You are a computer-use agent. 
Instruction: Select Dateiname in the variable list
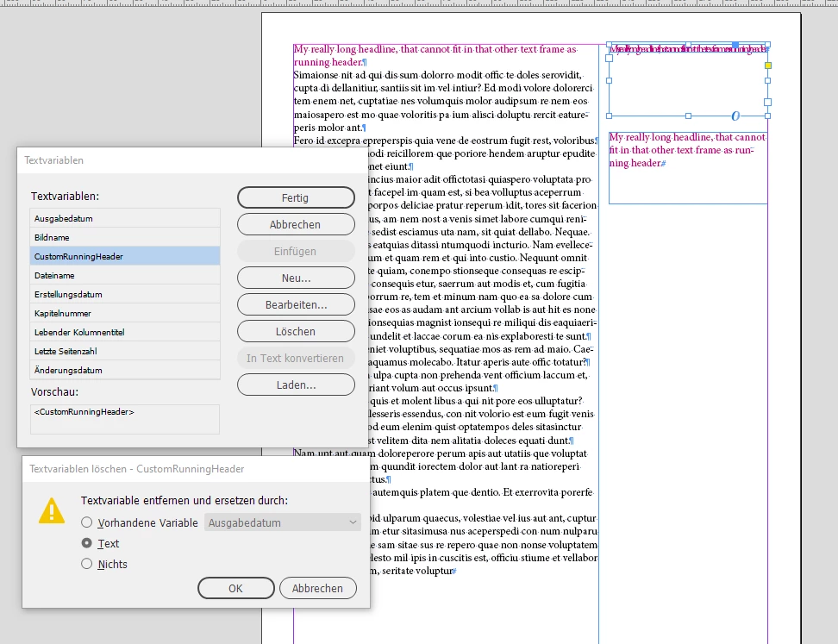[x=125, y=275]
